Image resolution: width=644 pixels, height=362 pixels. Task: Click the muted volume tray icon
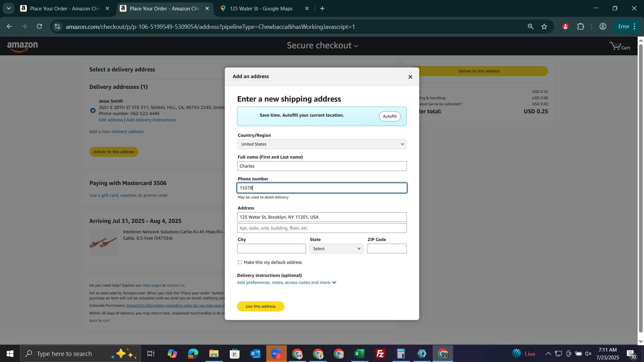(588, 354)
